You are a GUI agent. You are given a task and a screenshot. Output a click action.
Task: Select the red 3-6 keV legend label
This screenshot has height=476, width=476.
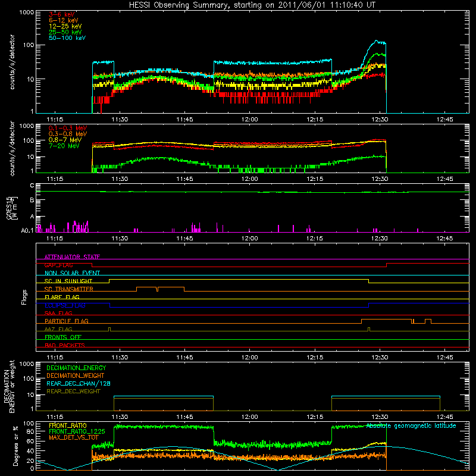pyautogui.click(x=62, y=14)
